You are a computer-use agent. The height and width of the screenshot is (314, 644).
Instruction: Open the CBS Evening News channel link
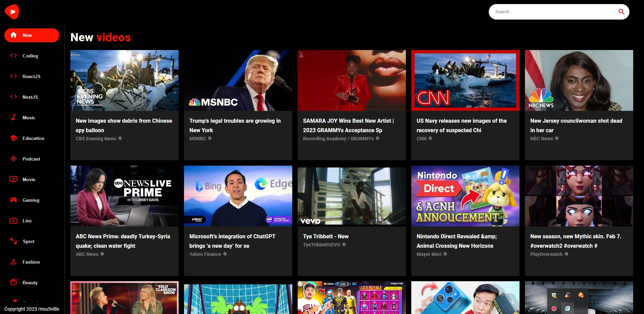point(96,139)
